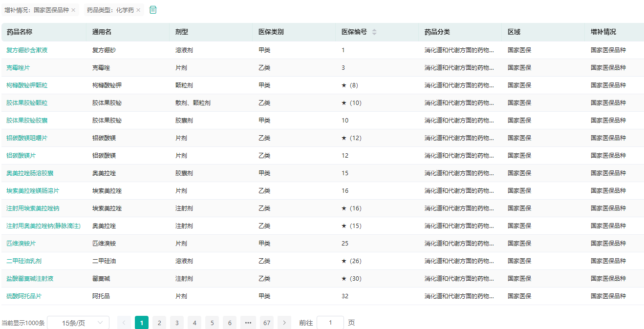Sort by 医保编号 column arrows
Image resolution: width=644 pixels, height=329 pixels.
click(x=374, y=32)
